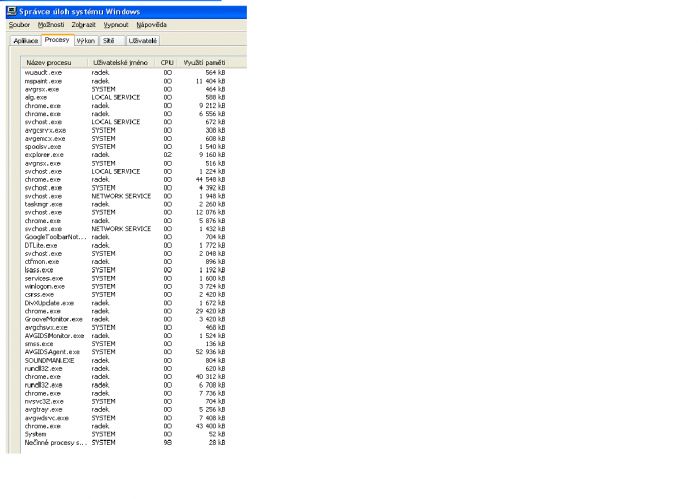
Task: Click CPU value 98 for idle process
Action: pos(167,443)
